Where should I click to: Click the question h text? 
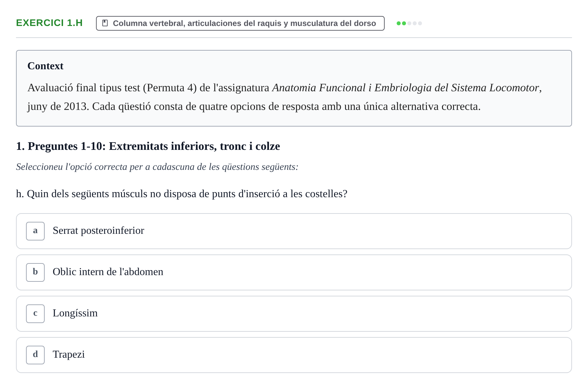tap(182, 194)
